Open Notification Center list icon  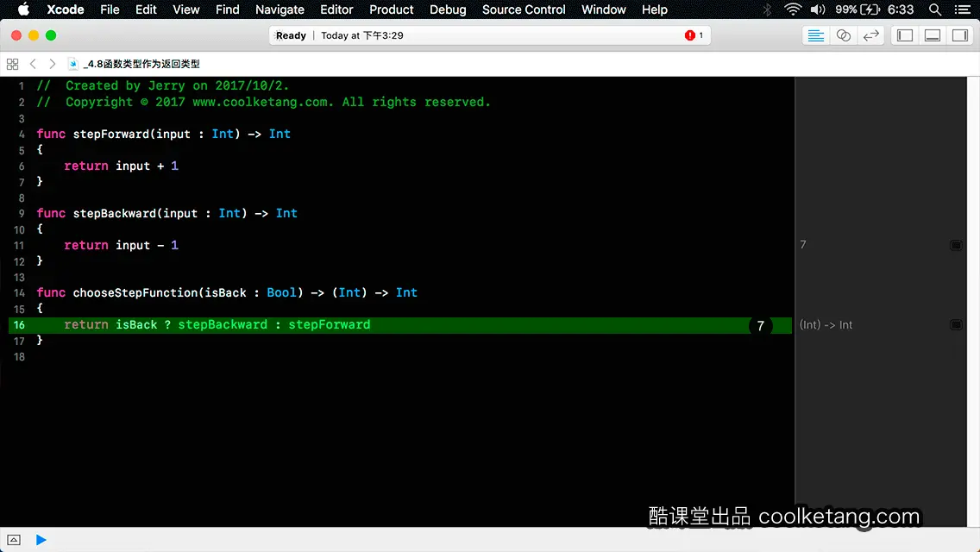click(x=963, y=9)
